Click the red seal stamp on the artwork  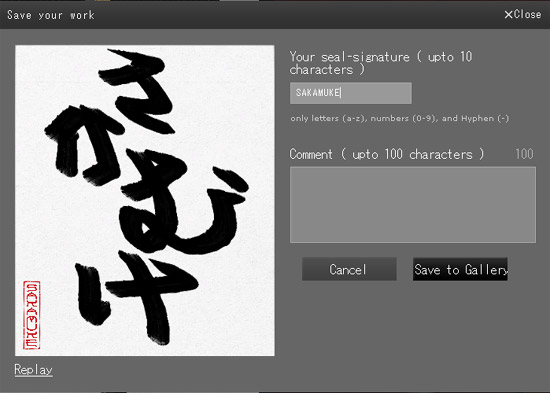pos(32,315)
